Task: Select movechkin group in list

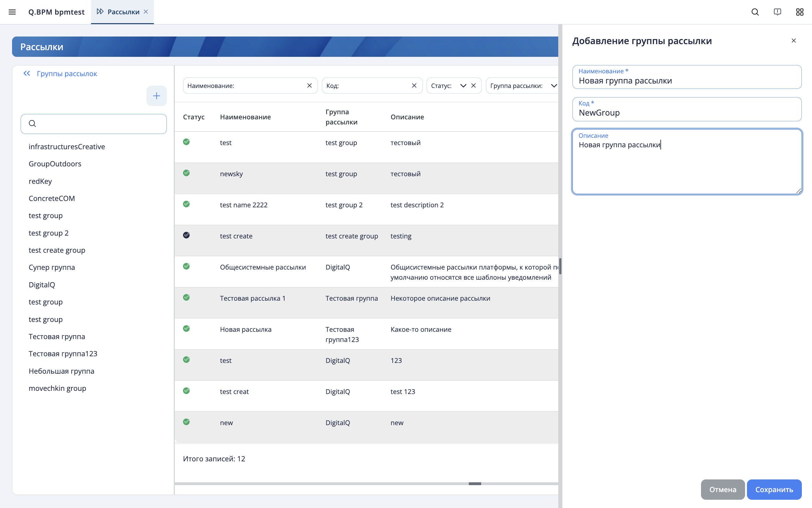Action: point(57,388)
